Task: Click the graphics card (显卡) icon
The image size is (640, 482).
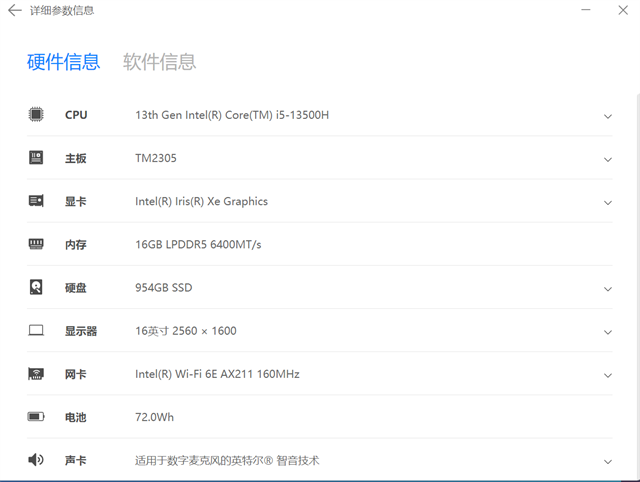Action: [x=36, y=201]
